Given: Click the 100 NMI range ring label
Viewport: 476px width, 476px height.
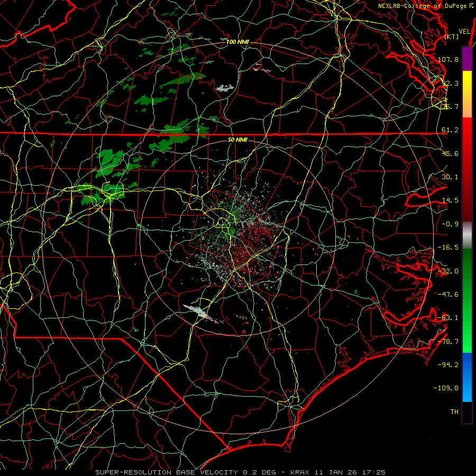Looking at the screenshot, I should [237, 42].
